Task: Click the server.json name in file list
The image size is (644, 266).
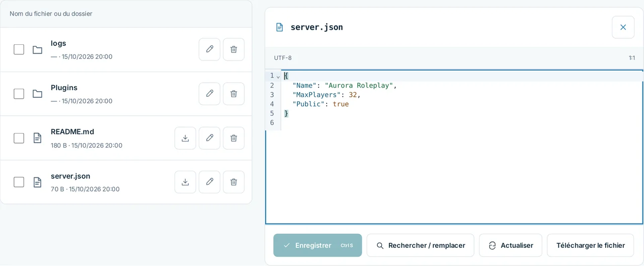Action: point(70,176)
